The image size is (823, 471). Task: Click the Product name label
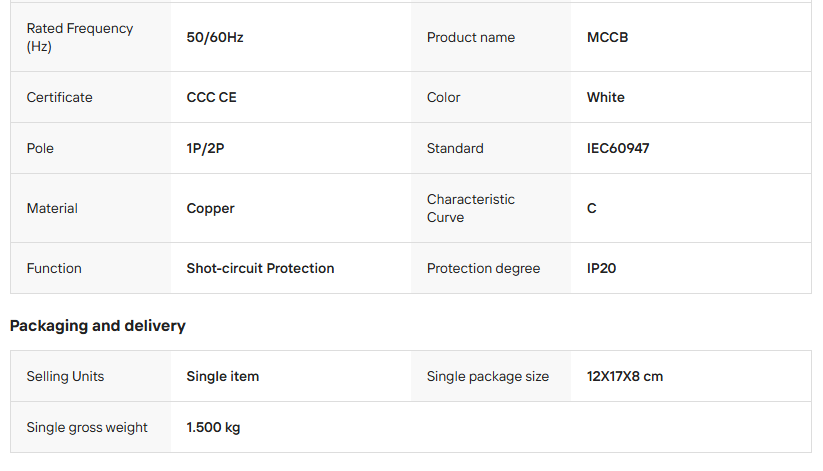[x=471, y=37]
